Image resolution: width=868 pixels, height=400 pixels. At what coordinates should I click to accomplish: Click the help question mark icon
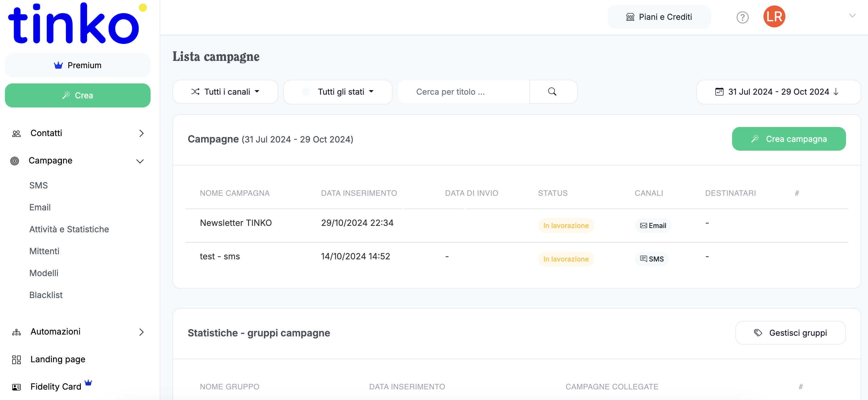[x=742, y=17]
